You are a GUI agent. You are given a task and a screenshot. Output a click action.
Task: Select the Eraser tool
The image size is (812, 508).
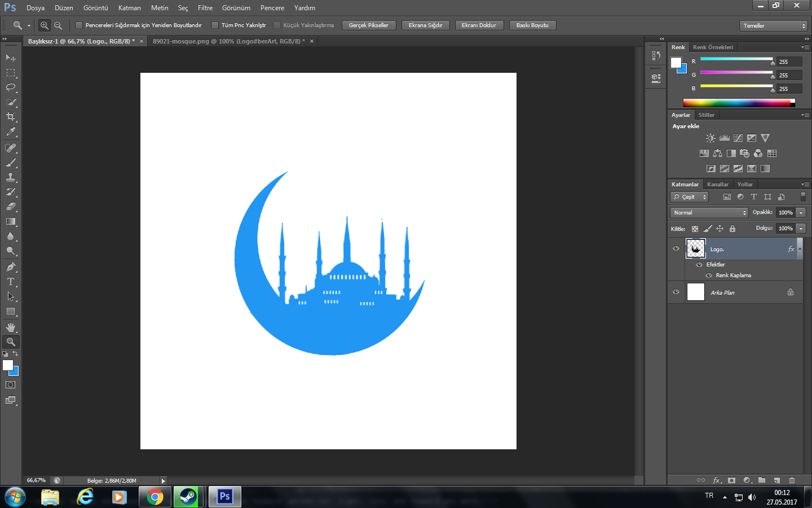(x=11, y=207)
